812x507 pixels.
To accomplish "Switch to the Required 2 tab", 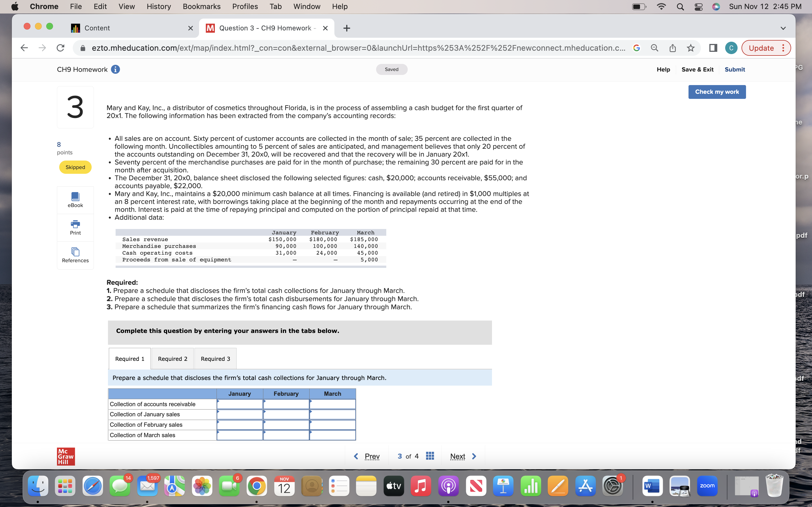I will pyautogui.click(x=173, y=359).
